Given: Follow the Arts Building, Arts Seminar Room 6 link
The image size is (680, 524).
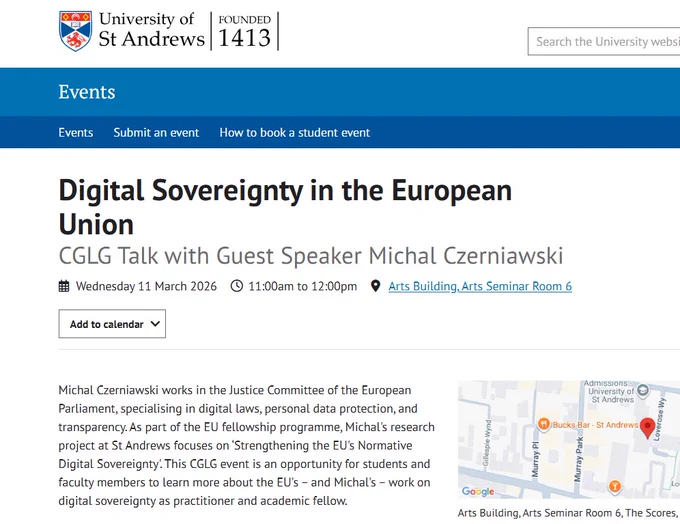Looking at the screenshot, I should click(x=480, y=286).
